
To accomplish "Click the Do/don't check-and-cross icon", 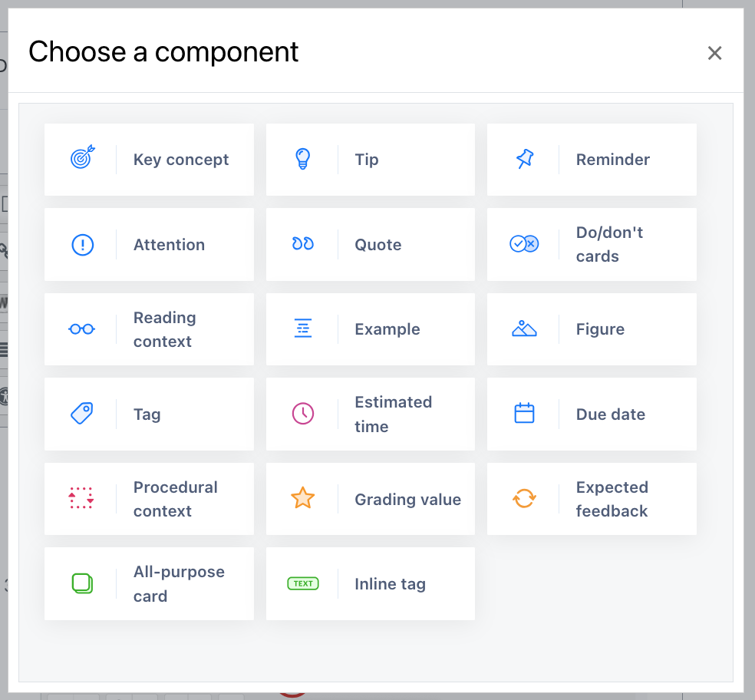I will [x=524, y=244].
